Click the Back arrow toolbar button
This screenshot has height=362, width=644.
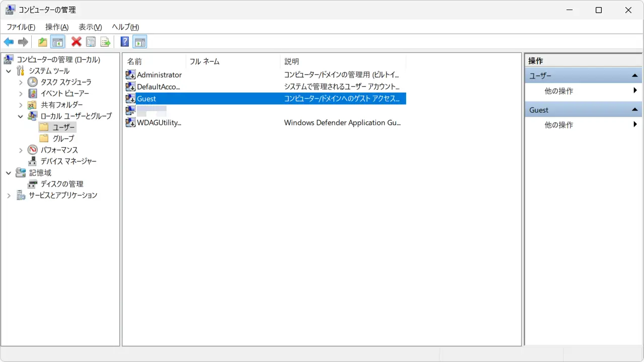pos(9,42)
